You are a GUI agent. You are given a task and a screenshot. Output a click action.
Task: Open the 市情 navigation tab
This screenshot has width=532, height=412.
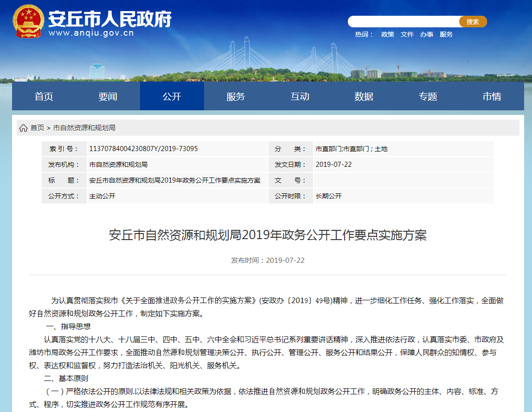pos(492,96)
